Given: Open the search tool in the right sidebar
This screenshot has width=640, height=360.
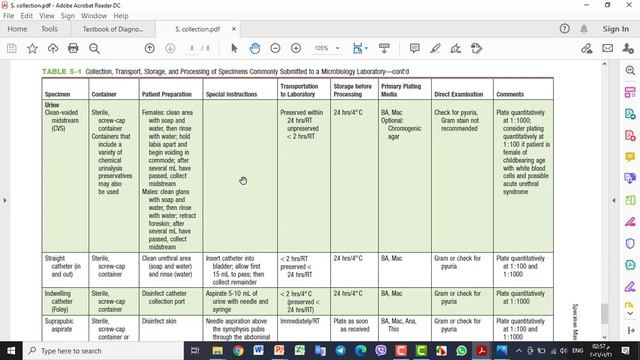Looking at the screenshot, I should tap(630, 71).
